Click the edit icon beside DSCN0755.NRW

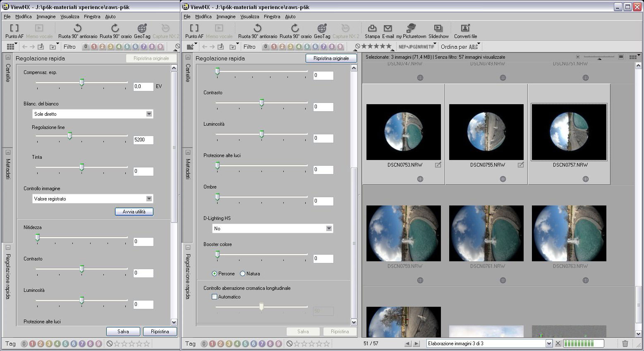[x=521, y=165]
